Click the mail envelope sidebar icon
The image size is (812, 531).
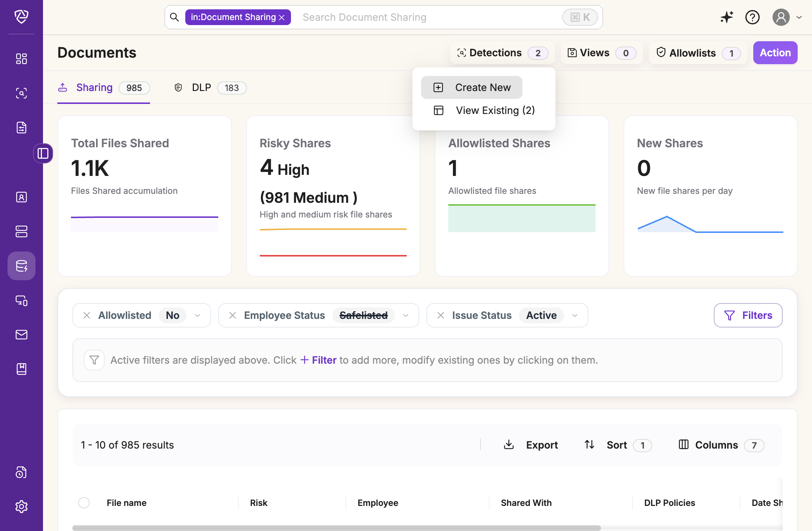tap(22, 335)
